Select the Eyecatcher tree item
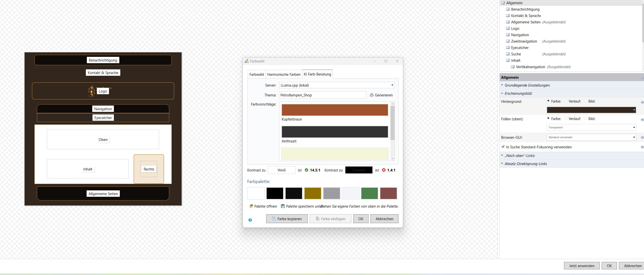This screenshot has height=275, width=644. [x=520, y=48]
